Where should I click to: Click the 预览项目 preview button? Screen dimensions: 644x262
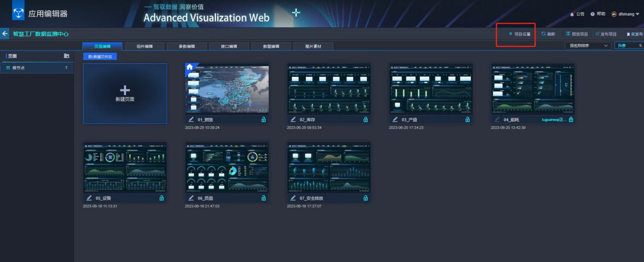577,34
